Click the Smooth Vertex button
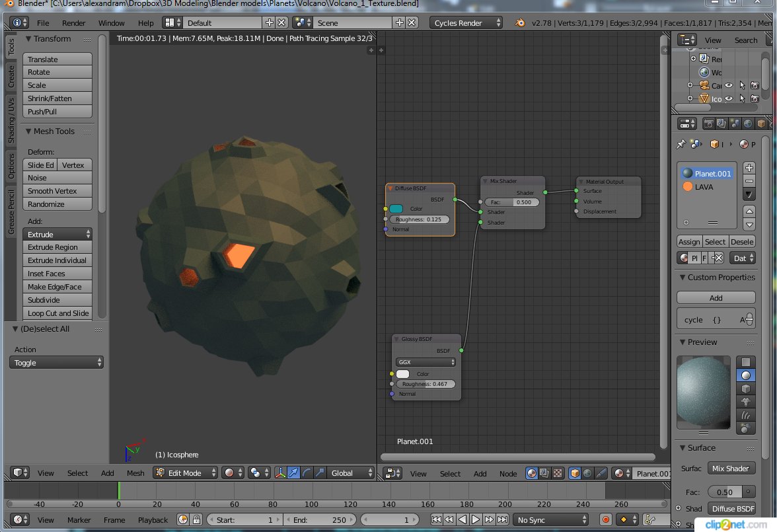 [57, 191]
